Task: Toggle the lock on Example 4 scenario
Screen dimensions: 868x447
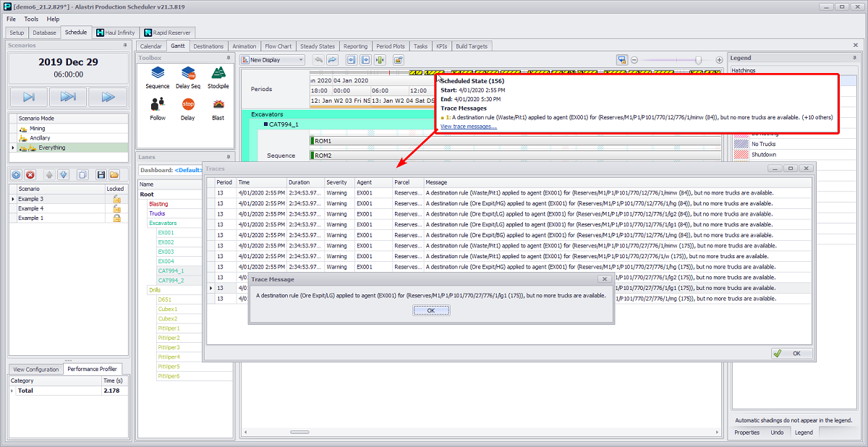Action: (x=116, y=208)
